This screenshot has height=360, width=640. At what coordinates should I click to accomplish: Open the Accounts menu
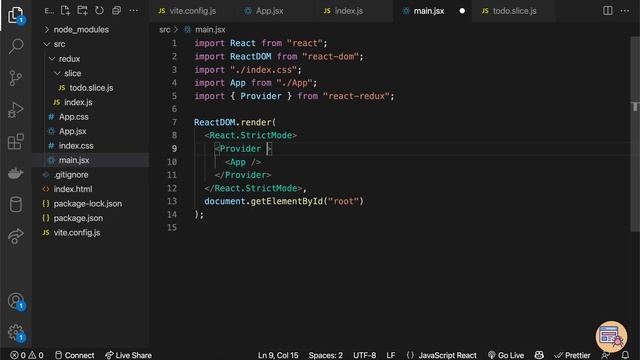coord(16,301)
